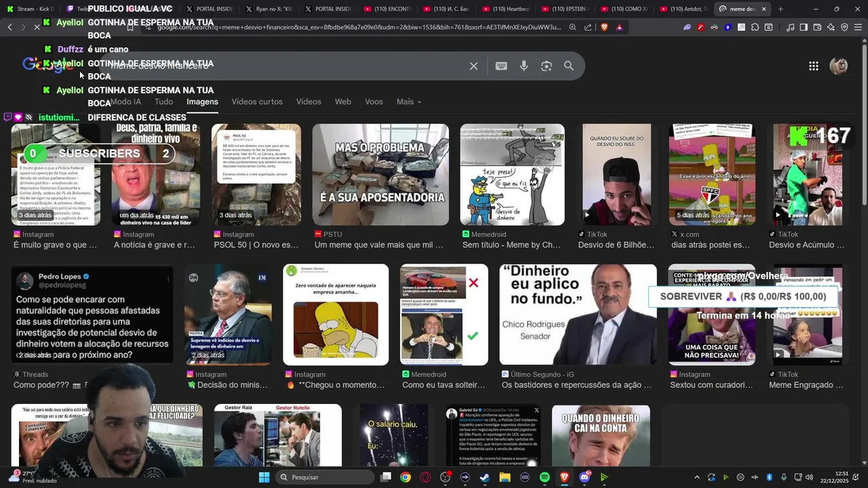Select the Voos search tab
The width and height of the screenshot is (868, 488).
374,102
